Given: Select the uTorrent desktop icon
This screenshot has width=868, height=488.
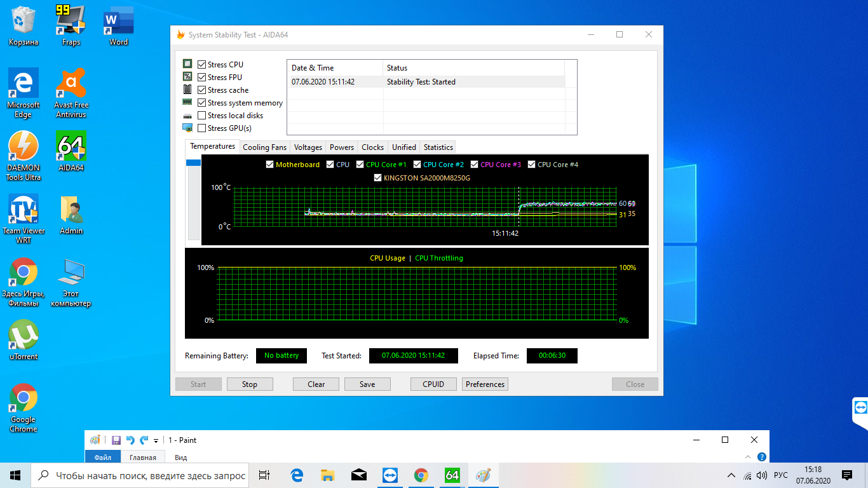Looking at the screenshot, I should [x=24, y=340].
